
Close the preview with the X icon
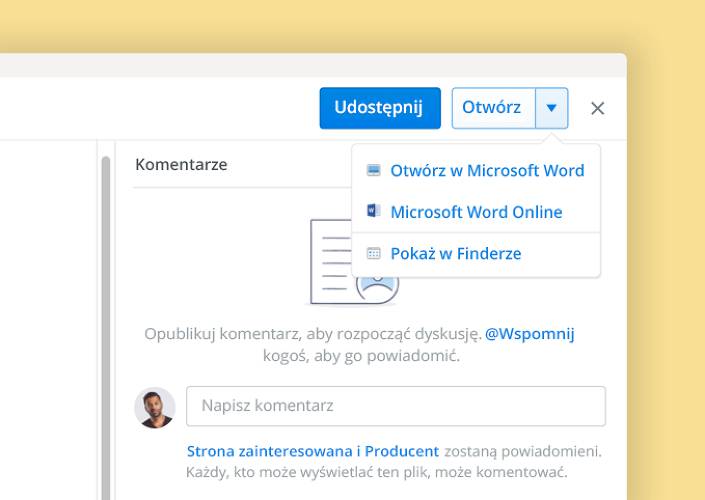[x=598, y=108]
